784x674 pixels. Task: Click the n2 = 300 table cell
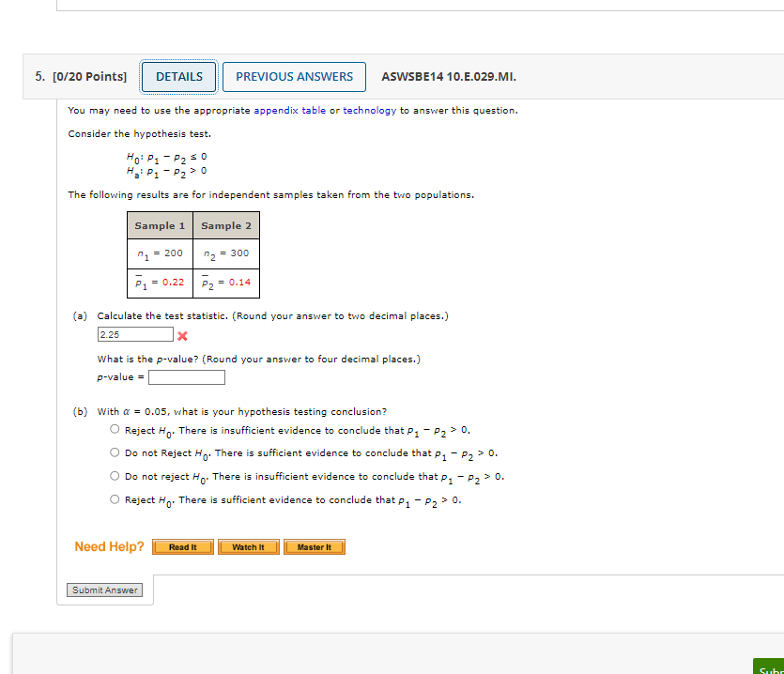coord(226,254)
